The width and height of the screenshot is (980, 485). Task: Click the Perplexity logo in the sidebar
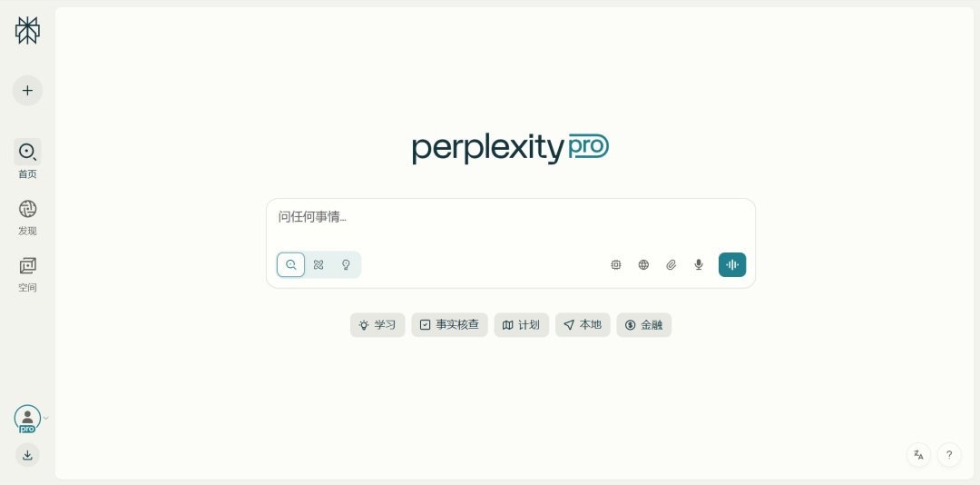pyautogui.click(x=27, y=30)
